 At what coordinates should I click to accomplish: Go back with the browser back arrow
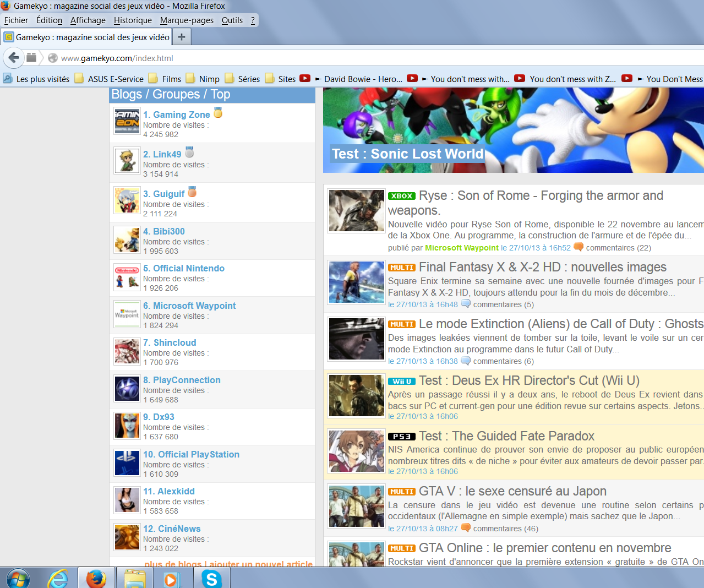click(13, 58)
